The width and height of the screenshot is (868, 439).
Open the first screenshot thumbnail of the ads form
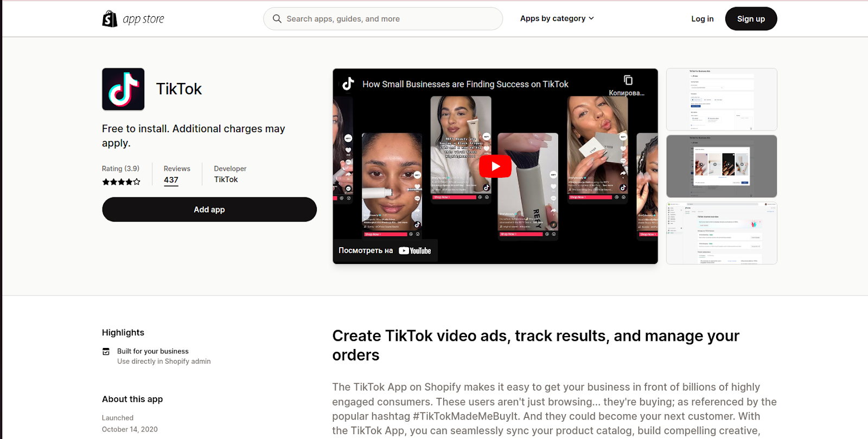coord(722,99)
